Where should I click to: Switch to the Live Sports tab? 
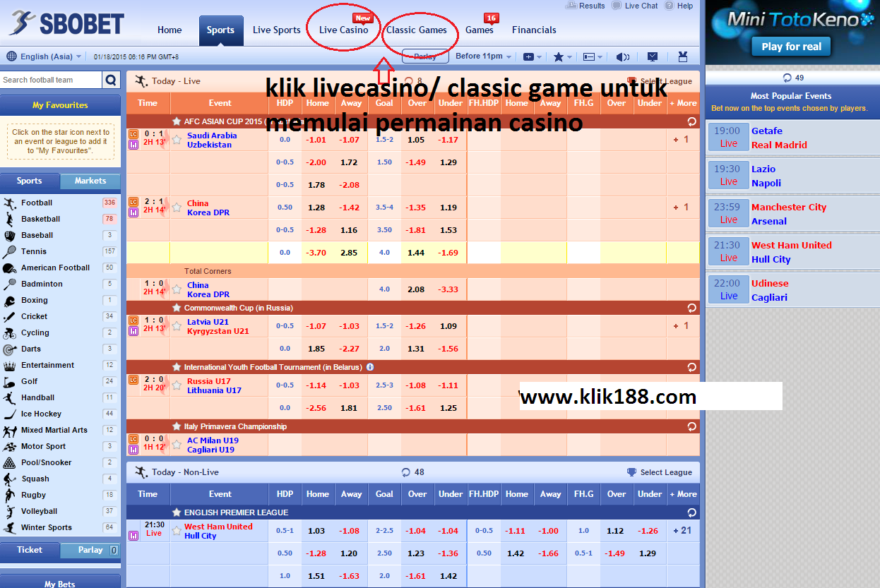coord(277,30)
